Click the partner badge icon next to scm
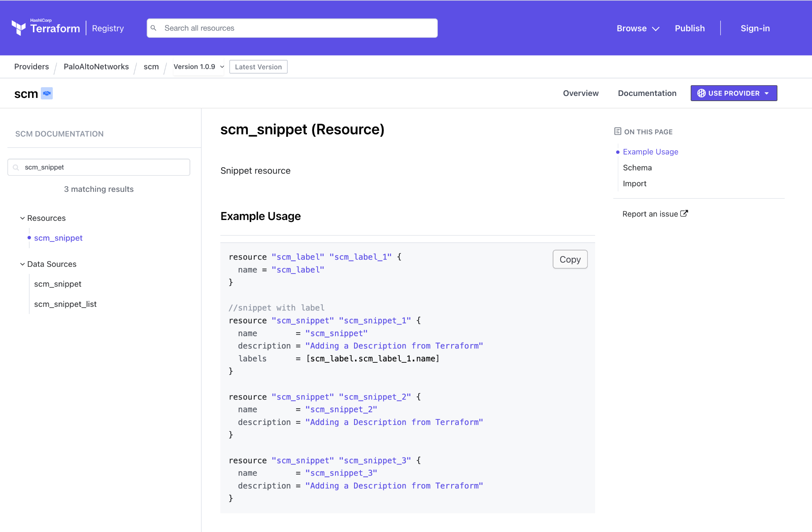The height and width of the screenshot is (532, 812). pyautogui.click(x=47, y=93)
